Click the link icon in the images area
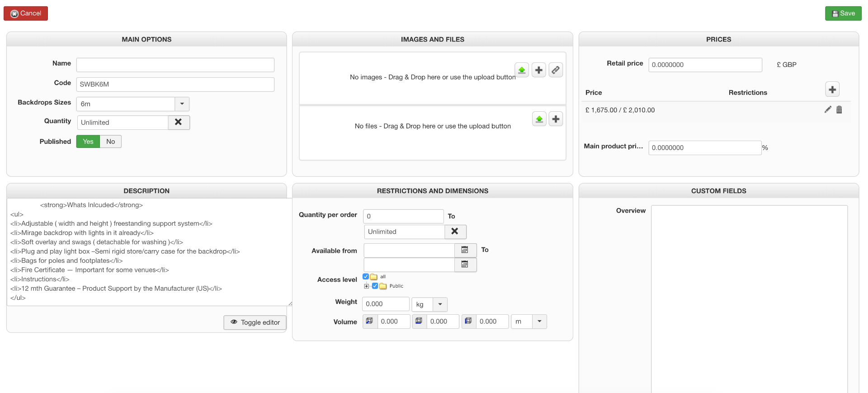The height and width of the screenshot is (393, 868). 556,70
